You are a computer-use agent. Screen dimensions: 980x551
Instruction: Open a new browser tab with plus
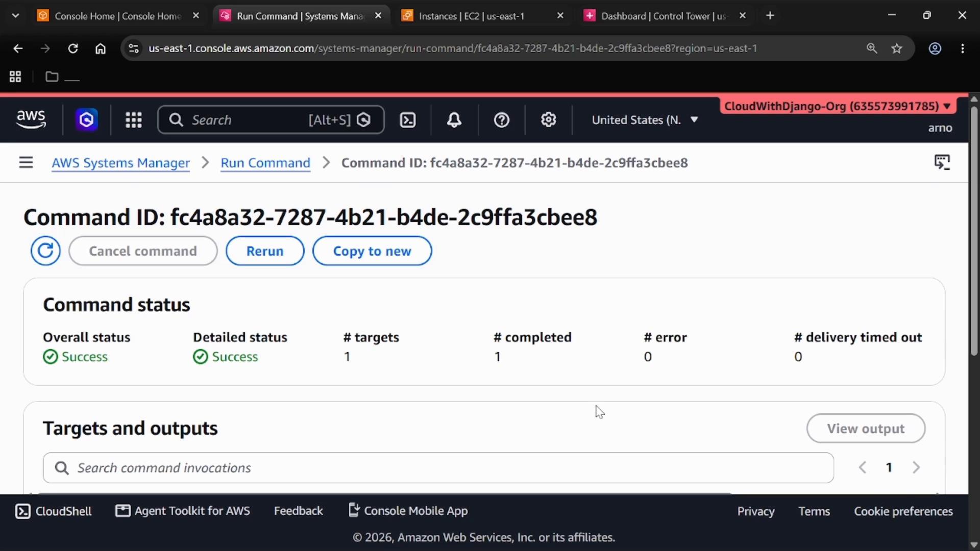pyautogui.click(x=770, y=16)
